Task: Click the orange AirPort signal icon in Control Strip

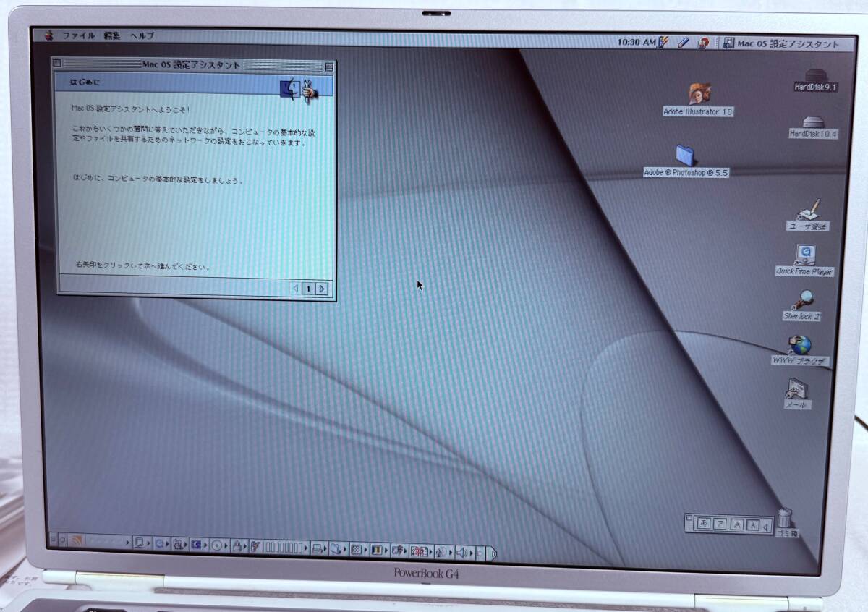Action: click(77, 542)
